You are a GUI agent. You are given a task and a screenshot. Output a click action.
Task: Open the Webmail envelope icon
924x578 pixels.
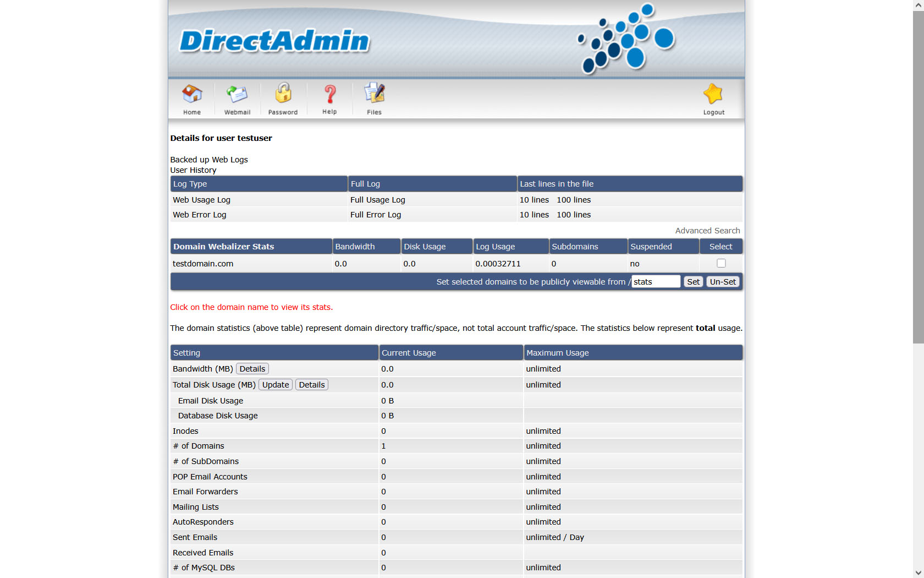[x=237, y=94]
